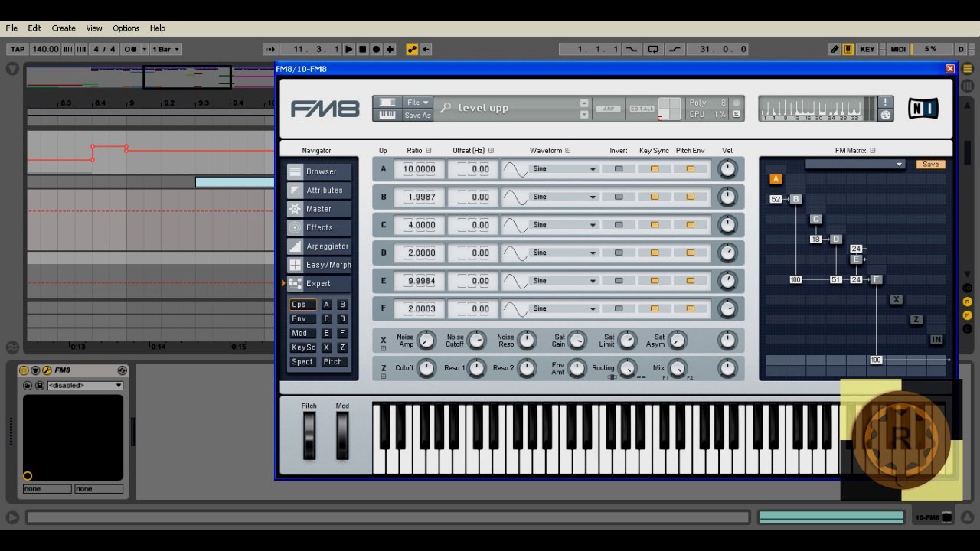Viewport: 980px width, 551px height.
Task: Toggle the computer MIDI keyboard icon
Action: tap(848, 49)
